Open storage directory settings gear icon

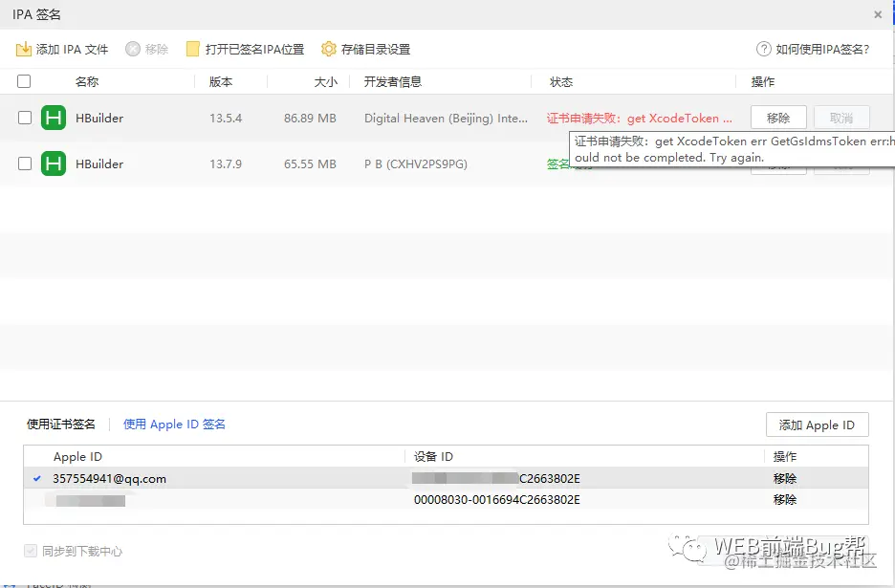point(329,49)
